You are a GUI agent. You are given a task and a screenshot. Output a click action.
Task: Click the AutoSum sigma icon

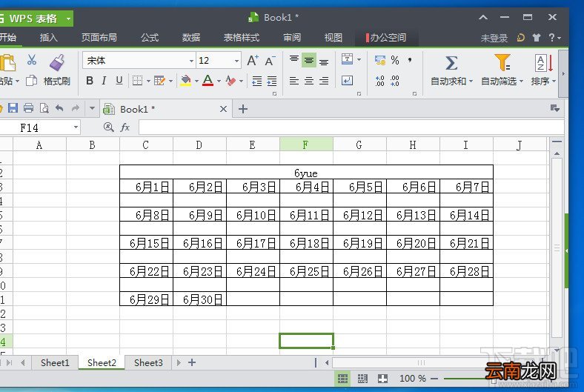(x=451, y=63)
